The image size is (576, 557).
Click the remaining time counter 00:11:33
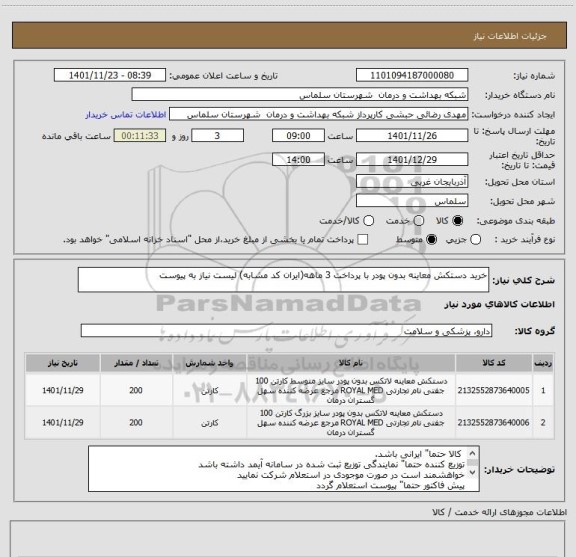[x=140, y=136]
